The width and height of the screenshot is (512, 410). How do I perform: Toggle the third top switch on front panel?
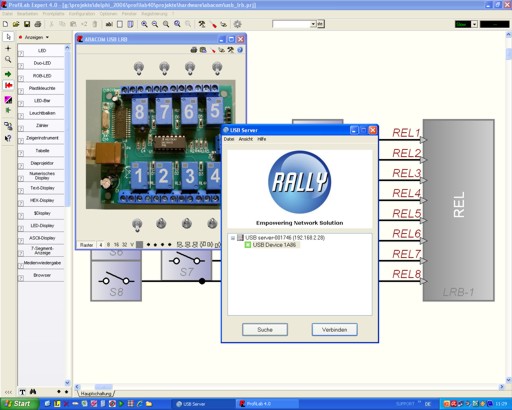coord(190,68)
